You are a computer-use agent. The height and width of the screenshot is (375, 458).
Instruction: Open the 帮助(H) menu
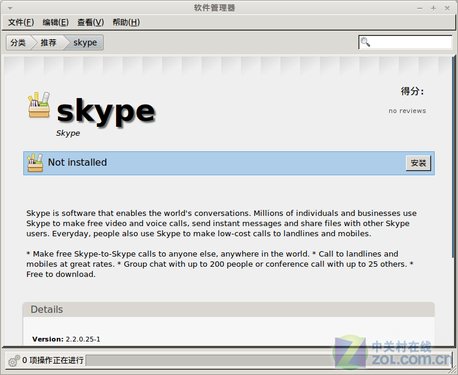(126, 22)
